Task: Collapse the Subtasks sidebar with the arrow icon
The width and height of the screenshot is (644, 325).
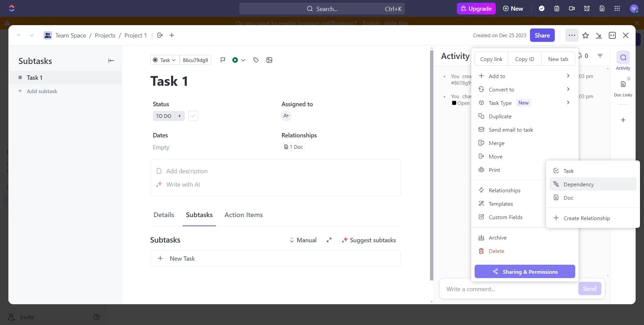Action: tap(111, 61)
